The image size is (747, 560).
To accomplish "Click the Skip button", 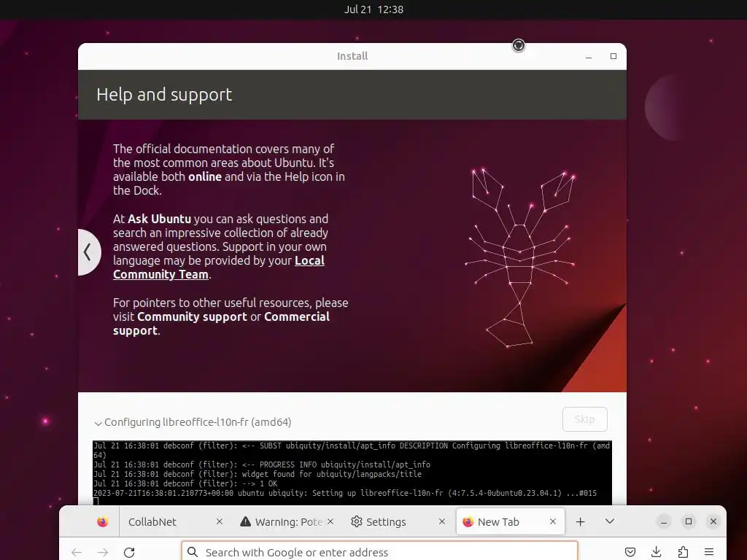I will point(584,419).
